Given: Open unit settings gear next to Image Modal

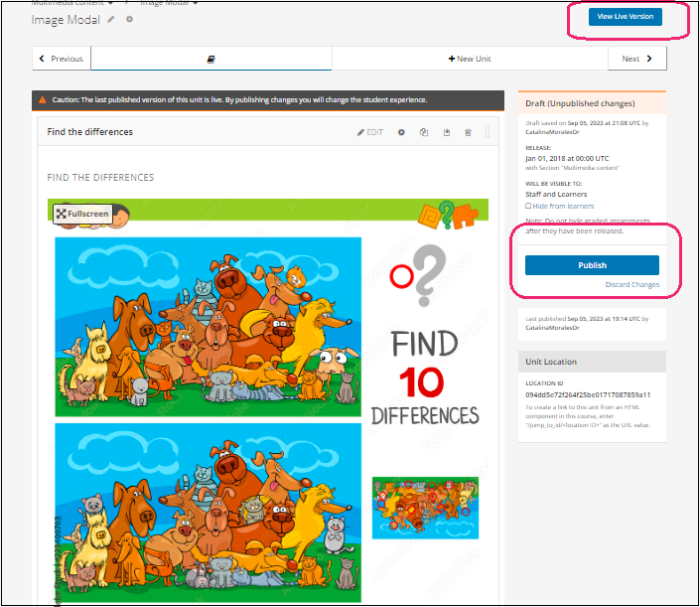Looking at the screenshot, I should point(129,20).
